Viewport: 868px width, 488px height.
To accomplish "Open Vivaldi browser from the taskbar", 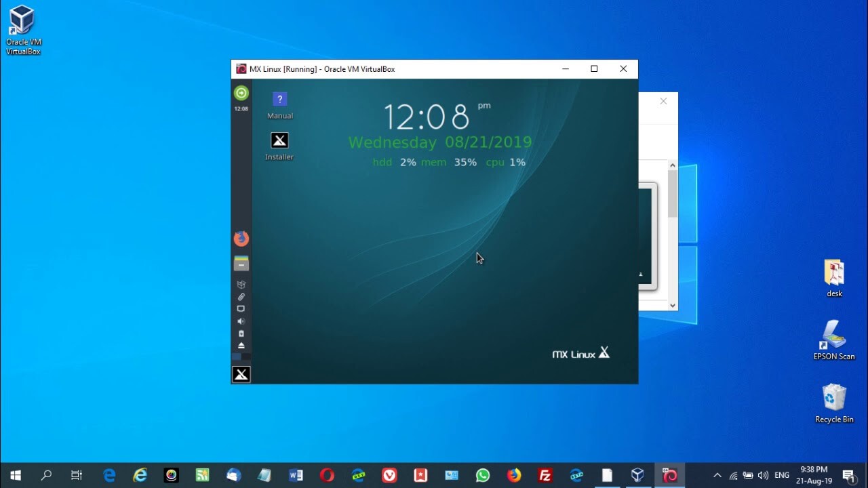I will pyautogui.click(x=389, y=475).
